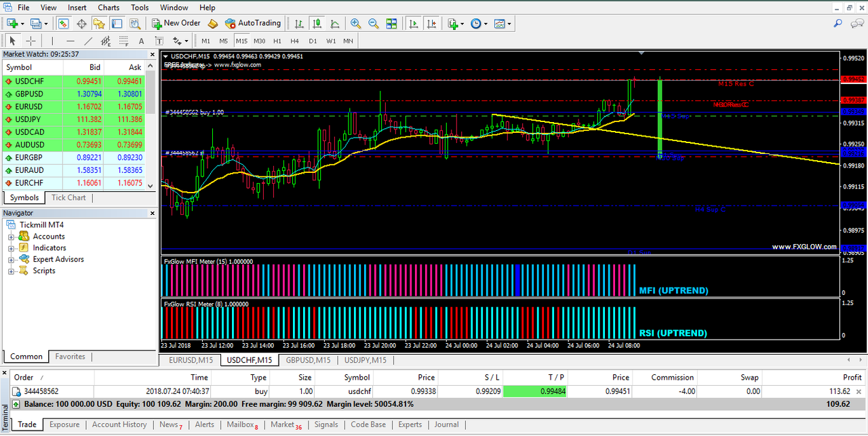
Task: Switch chart to Bar Chart
Action: tap(299, 23)
